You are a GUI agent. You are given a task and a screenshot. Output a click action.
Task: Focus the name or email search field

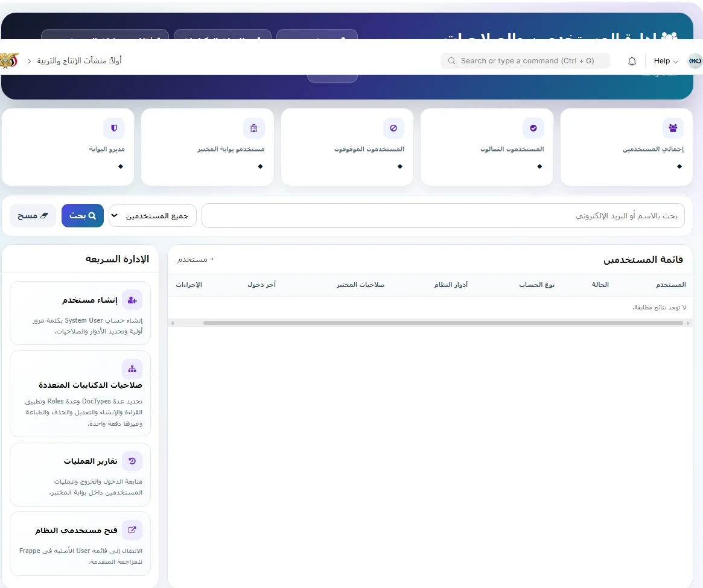pyautogui.click(x=443, y=215)
